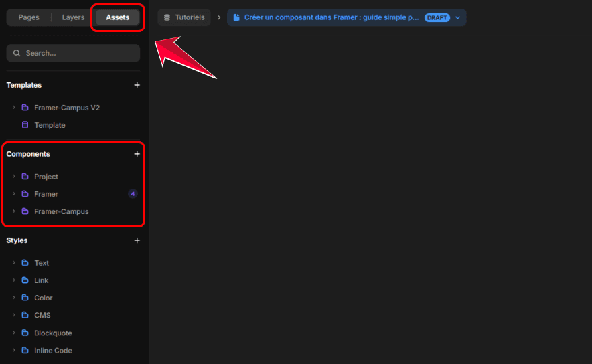The width and height of the screenshot is (592, 364).
Task: Click the Search assets field
Action: [x=73, y=53]
